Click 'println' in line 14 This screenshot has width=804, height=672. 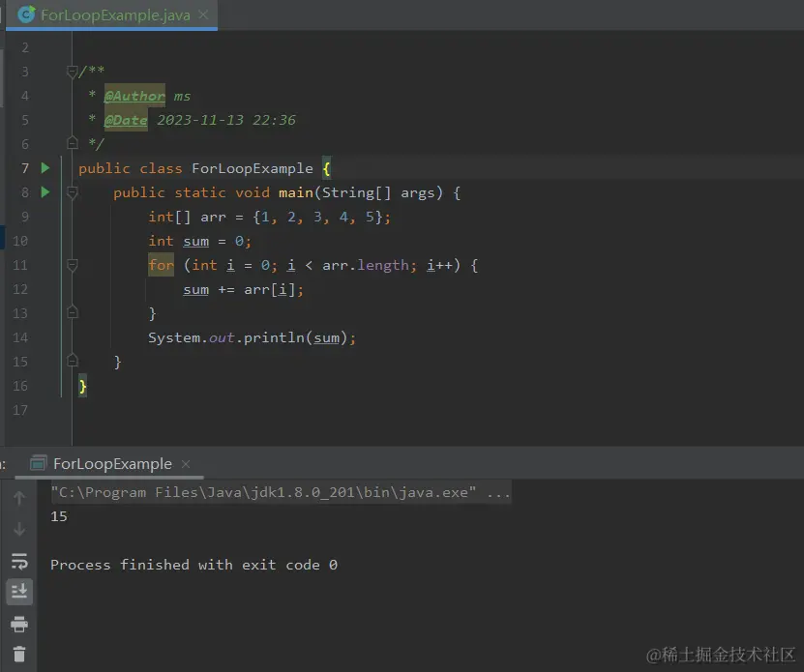click(x=274, y=337)
